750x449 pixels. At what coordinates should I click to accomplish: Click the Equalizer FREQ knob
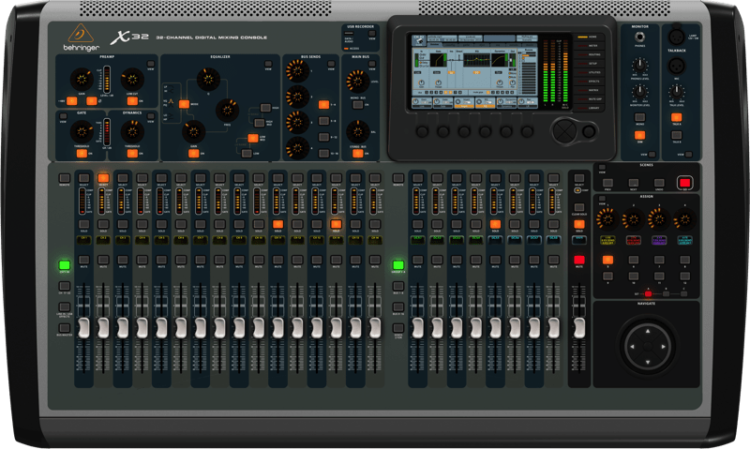227,110
